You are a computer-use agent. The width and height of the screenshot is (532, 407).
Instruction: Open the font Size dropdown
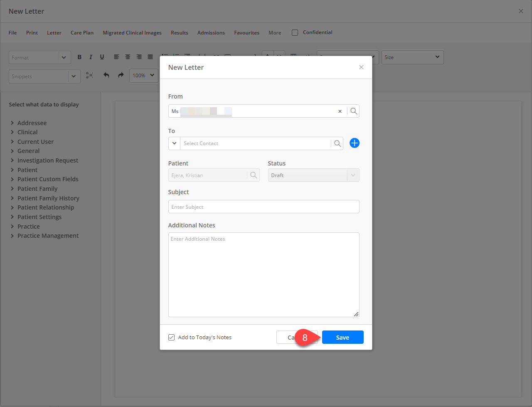(413, 57)
